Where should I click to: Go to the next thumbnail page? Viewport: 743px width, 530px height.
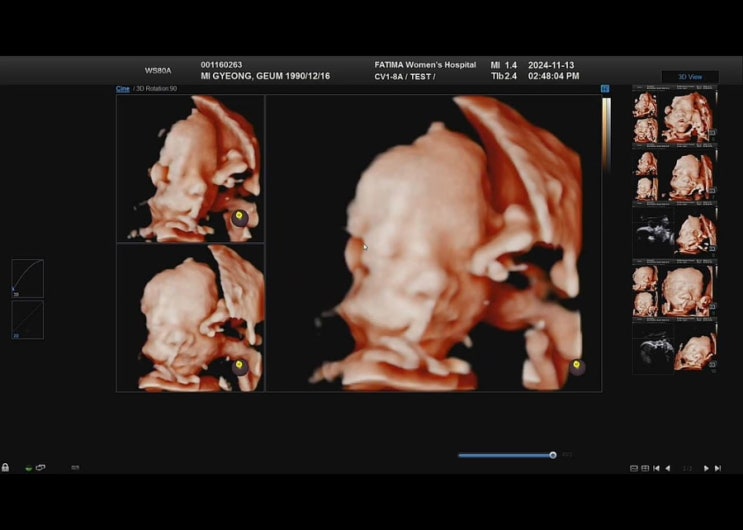point(706,468)
